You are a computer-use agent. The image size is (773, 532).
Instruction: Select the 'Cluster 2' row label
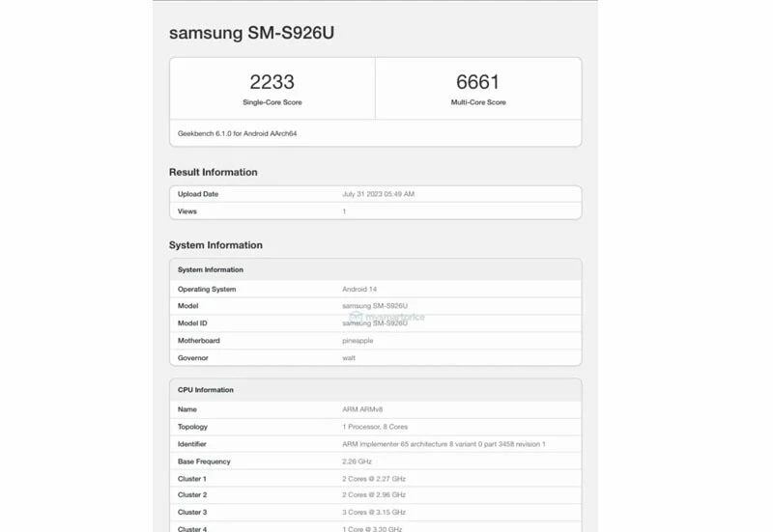(192, 494)
